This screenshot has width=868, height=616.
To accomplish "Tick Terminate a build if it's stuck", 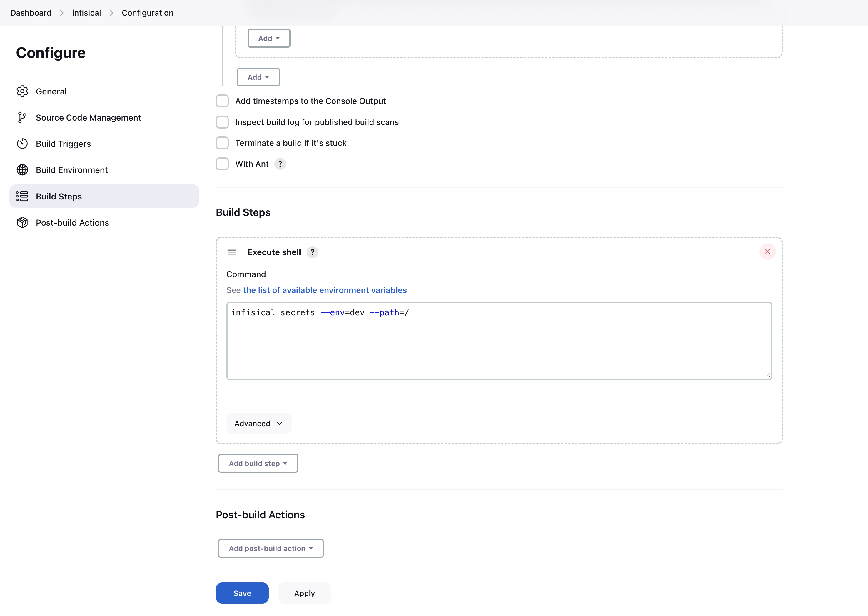I will [223, 143].
